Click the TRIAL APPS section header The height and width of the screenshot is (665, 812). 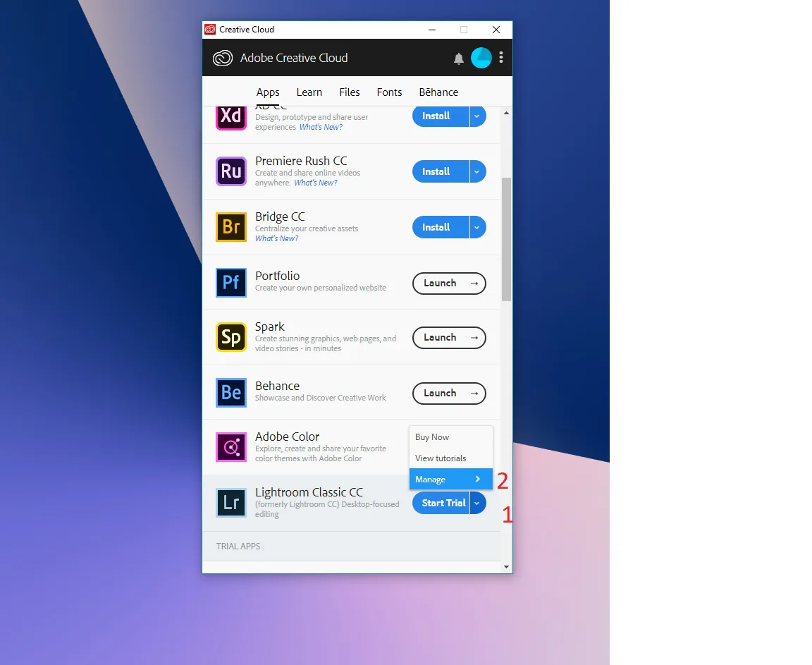238,547
